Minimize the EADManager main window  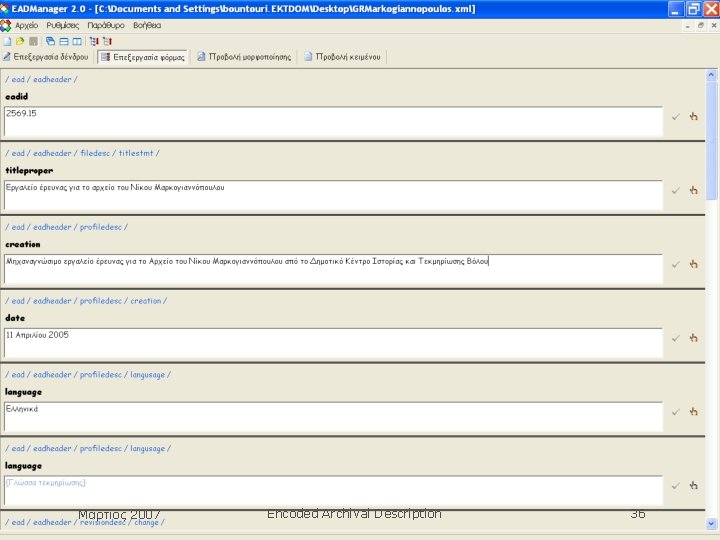coord(675,9)
